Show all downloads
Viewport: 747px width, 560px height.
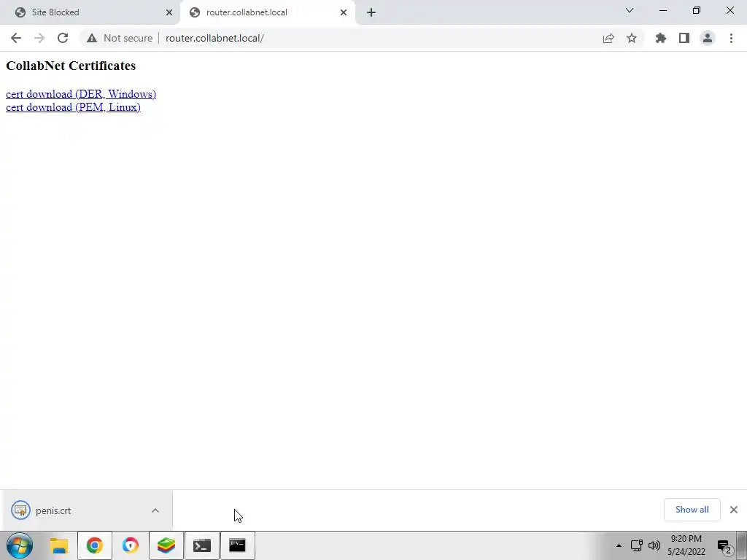[692, 510]
